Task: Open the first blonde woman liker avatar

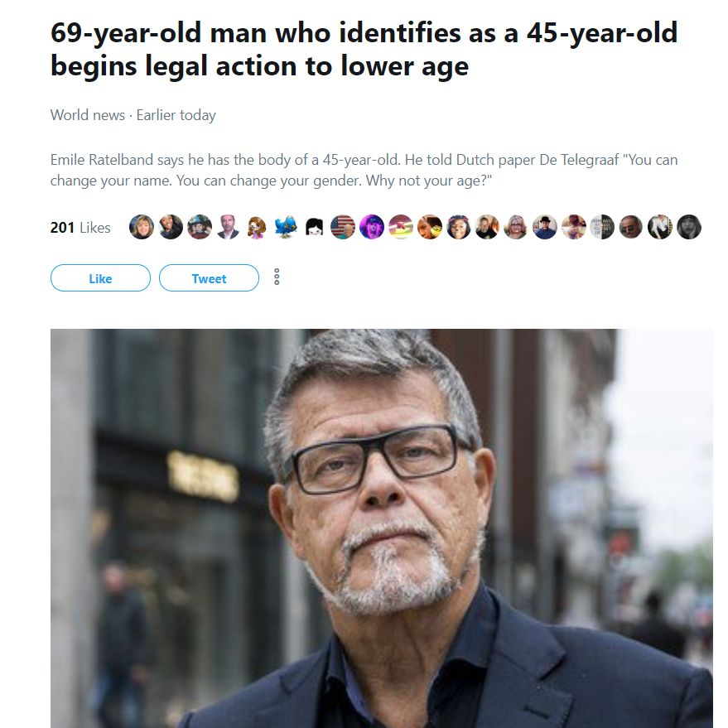Action: click(x=142, y=227)
